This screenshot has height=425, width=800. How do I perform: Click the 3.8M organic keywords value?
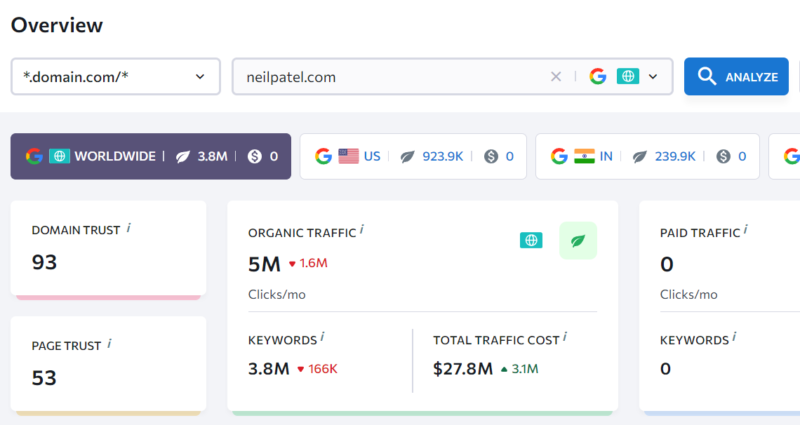[268, 369]
